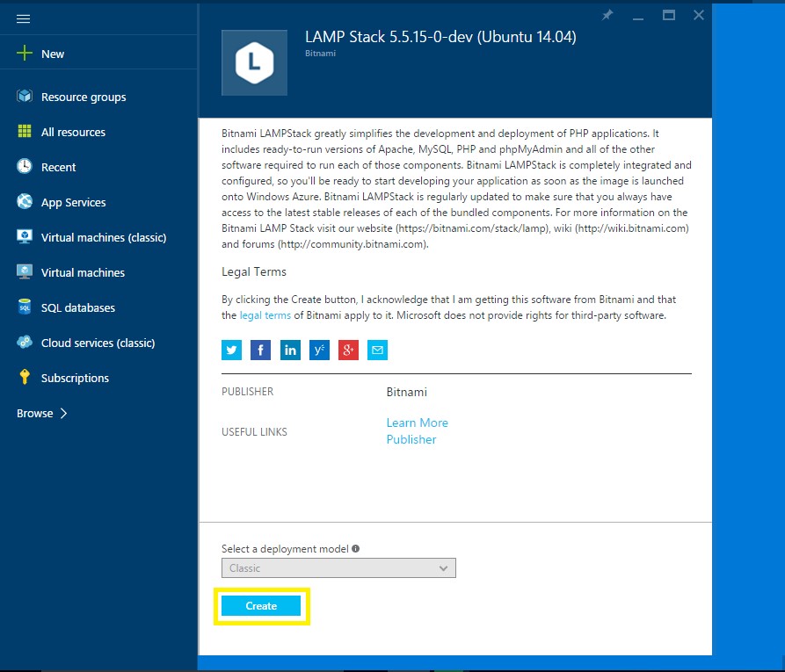
Task: Click the Recent clock icon
Action: (x=24, y=166)
